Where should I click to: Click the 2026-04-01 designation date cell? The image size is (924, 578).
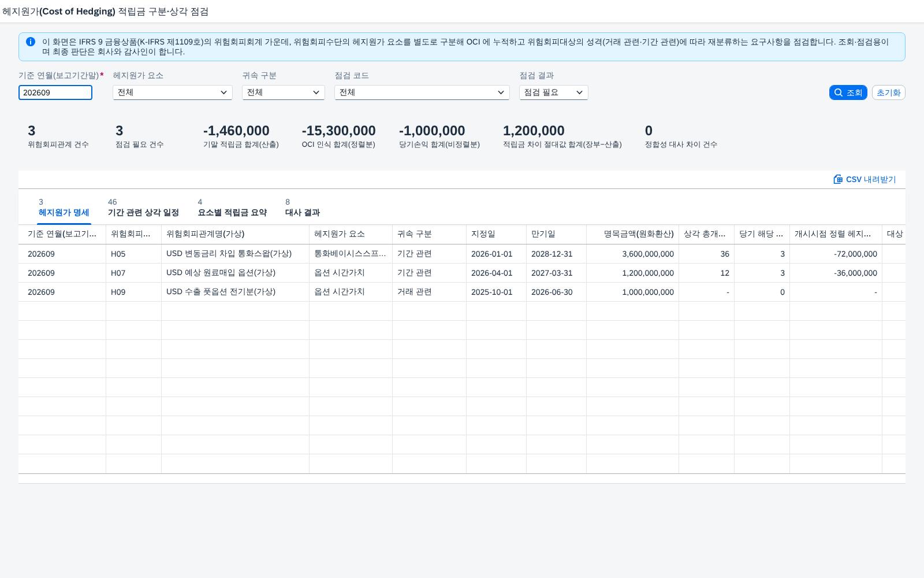pos(497,273)
